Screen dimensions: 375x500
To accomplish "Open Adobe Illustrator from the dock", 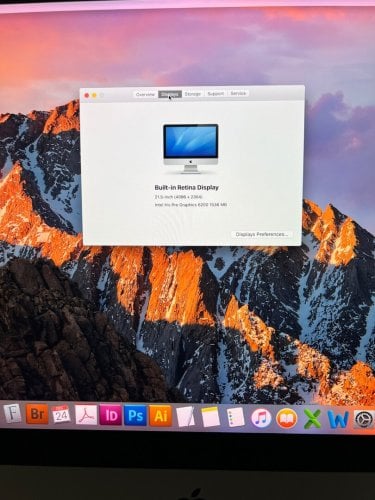I will coord(160,416).
